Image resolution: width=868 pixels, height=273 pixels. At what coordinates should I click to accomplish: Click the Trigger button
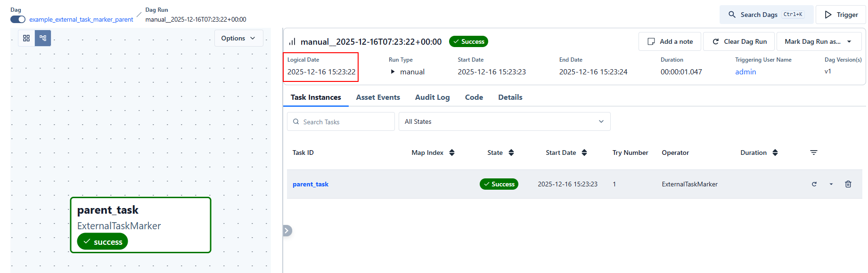tap(841, 15)
